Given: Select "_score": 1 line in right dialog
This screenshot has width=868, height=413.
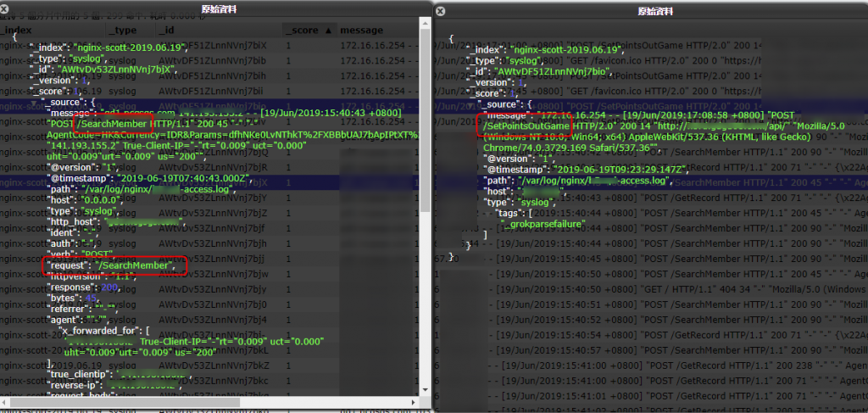Looking at the screenshot, I should (492, 93).
